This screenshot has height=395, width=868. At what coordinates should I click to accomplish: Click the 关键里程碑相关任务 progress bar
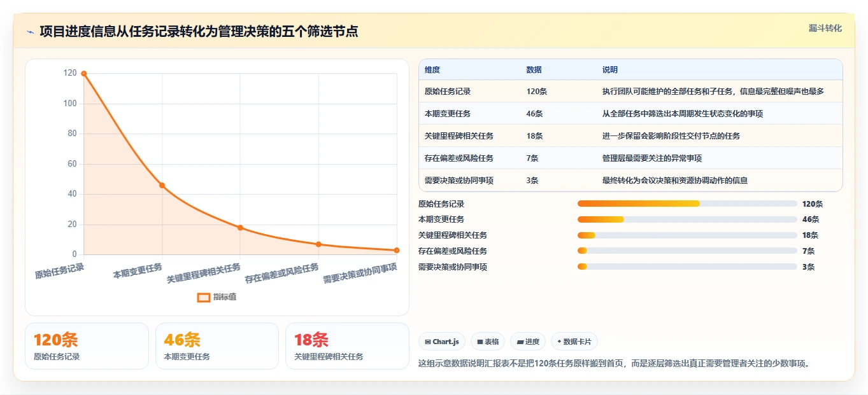[x=687, y=235]
